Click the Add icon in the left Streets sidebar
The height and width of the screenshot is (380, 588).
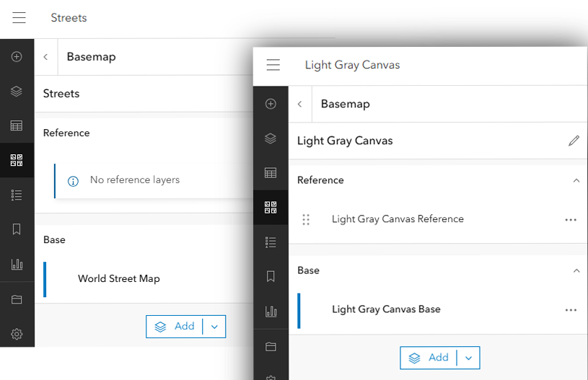pyautogui.click(x=17, y=57)
